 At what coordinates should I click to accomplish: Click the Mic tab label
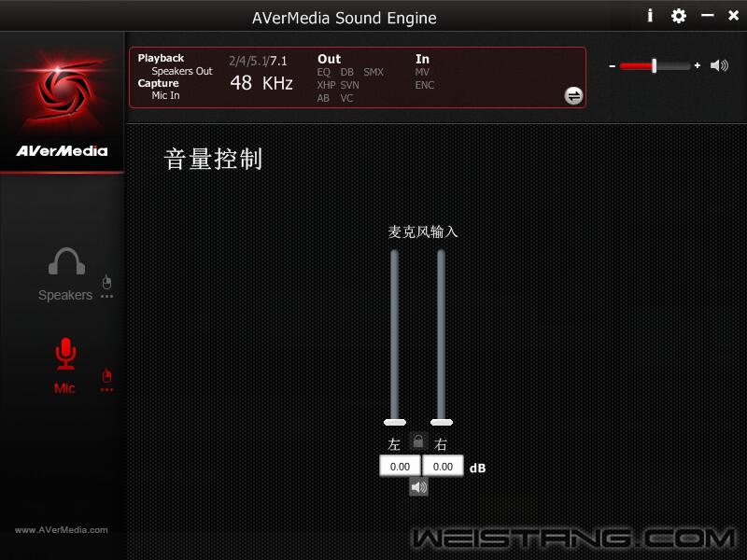click(x=64, y=388)
